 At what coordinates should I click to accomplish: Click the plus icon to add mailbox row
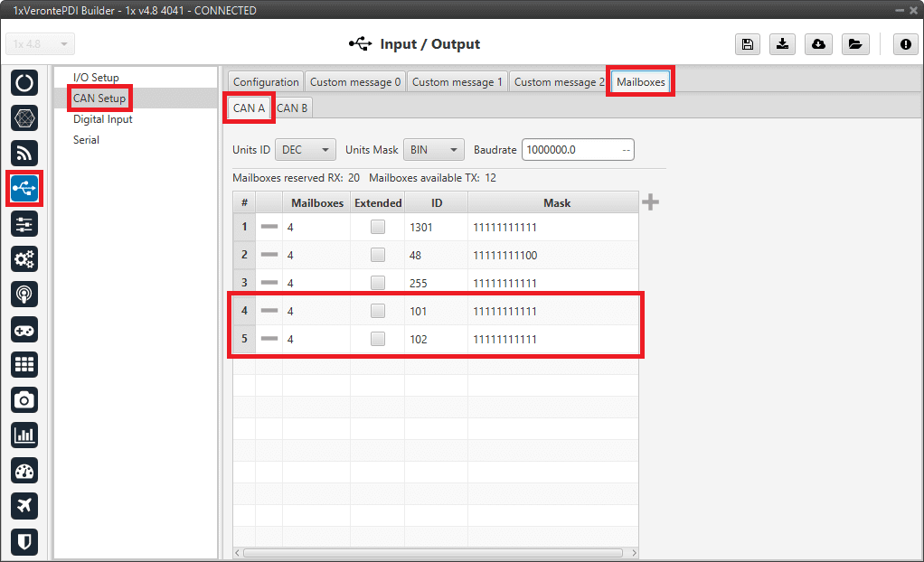point(650,202)
